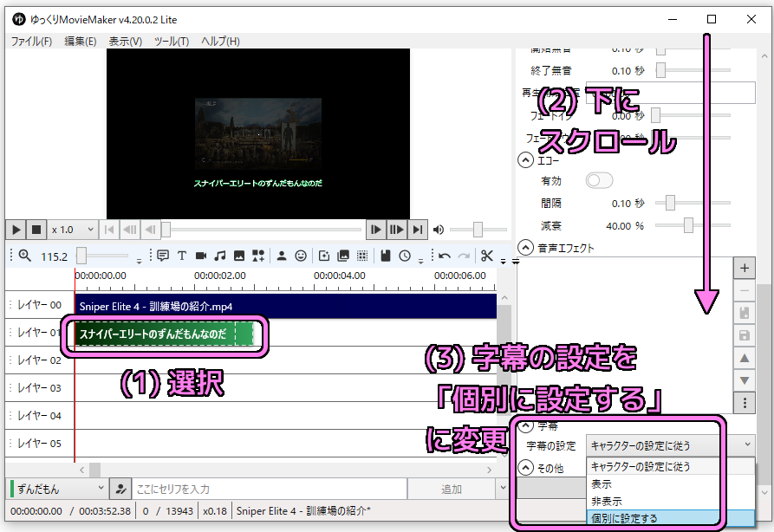Collapse the 音声エフェクト section
Image resolution: width=774 pixels, height=532 pixels.
tap(525, 247)
